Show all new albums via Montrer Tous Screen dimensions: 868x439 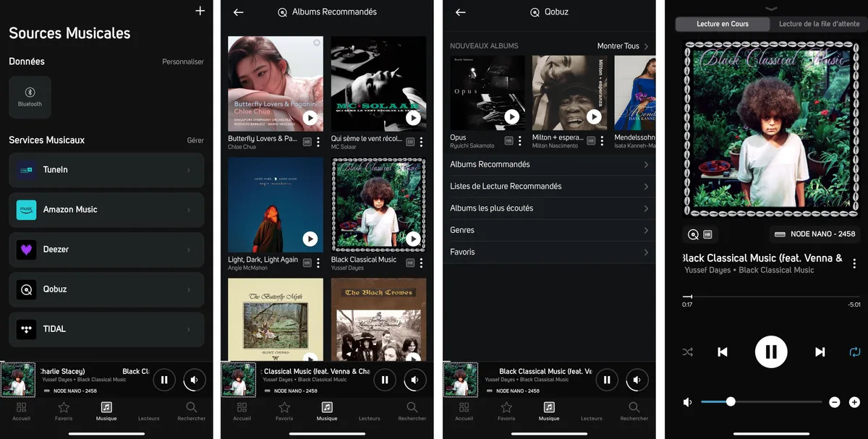[x=623, y=46]
